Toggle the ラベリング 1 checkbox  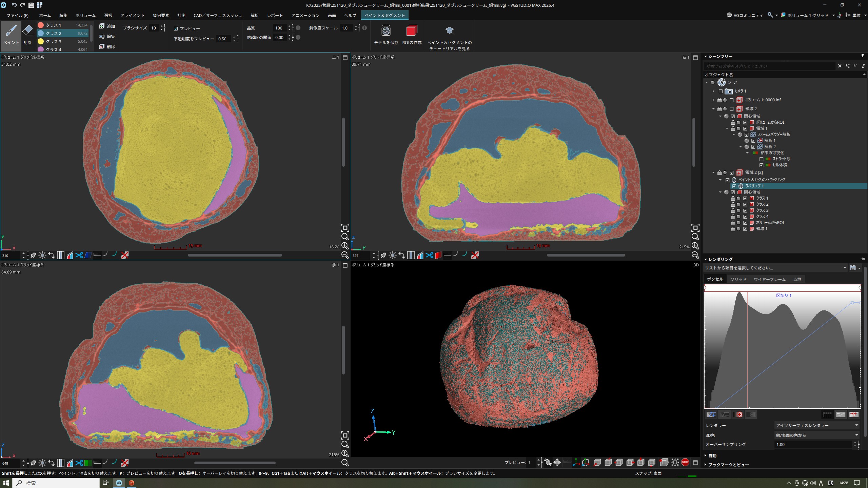[x=734, y=186]
